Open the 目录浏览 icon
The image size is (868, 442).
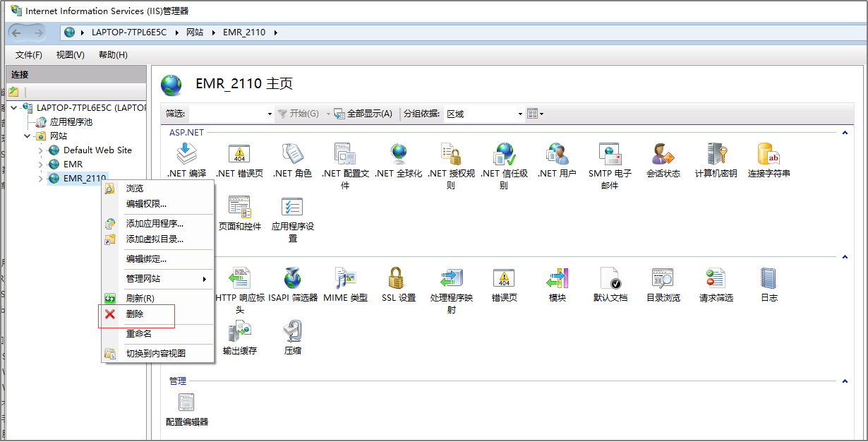click(x=663, y=277)
